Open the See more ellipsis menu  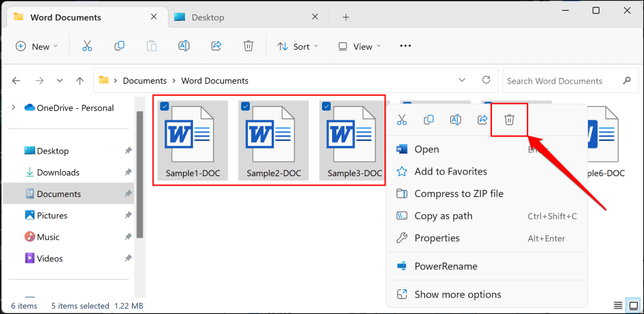coord(406,46)
